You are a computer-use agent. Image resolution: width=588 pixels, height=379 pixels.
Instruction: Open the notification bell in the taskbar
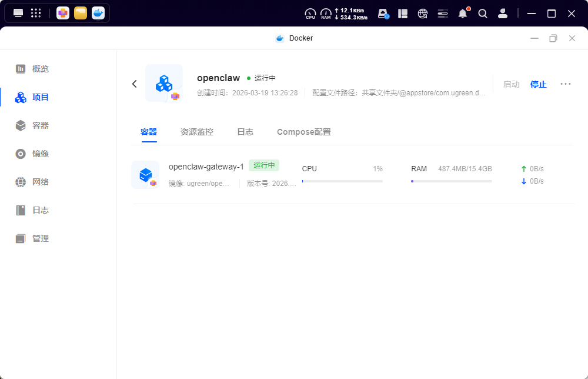[x=463, y=13]
